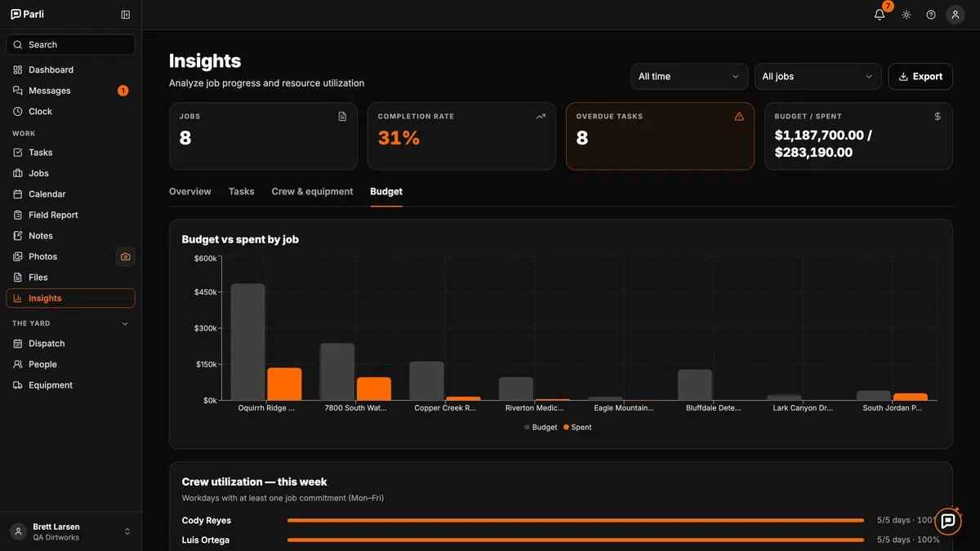Click the Insights sidebar item
Screen dimensions: 980x551
(70, 299)
